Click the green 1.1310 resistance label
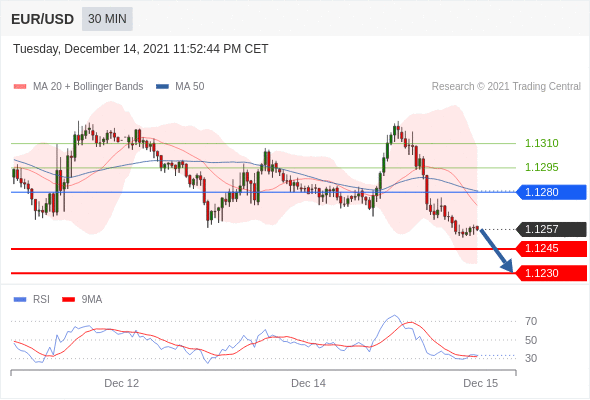Screen dimensions: 590x400 tap(541, 143)
